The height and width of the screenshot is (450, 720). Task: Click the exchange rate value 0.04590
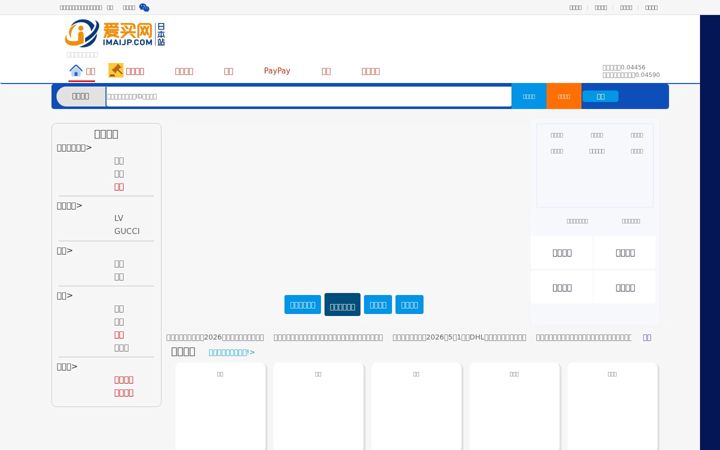tap(647, 74)
